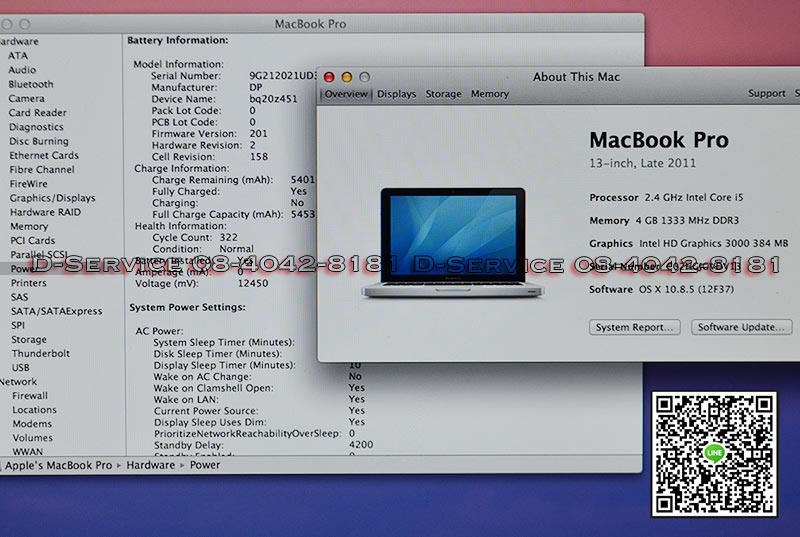
Task: Select Firewall under Network
Action: (x=30, y=396)
